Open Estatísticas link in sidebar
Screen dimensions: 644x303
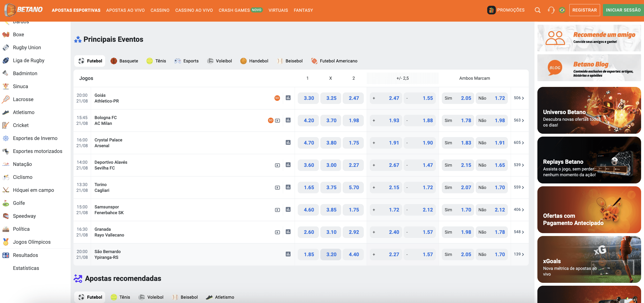pos(26,268)
